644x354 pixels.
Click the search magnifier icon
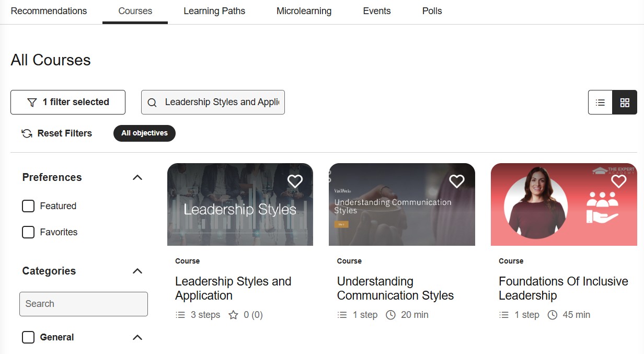pos(152,102)
